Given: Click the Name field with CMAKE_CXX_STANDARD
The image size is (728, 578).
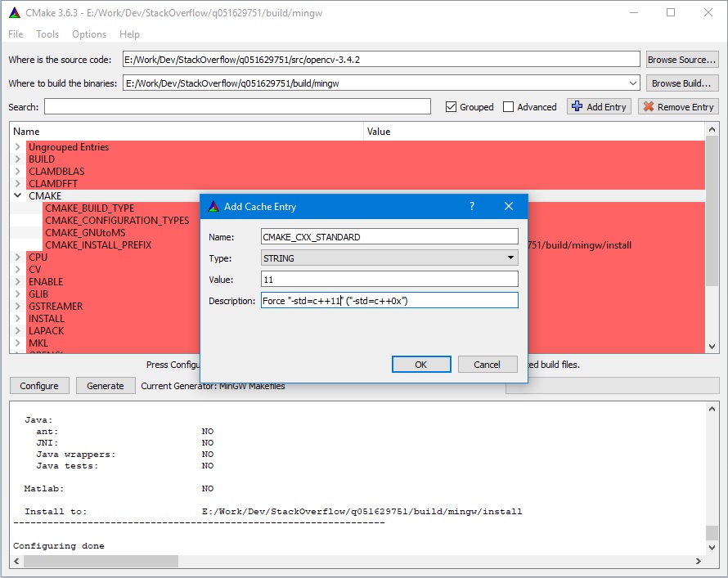Looking at the screenshot, I should [x=389, y=236].
